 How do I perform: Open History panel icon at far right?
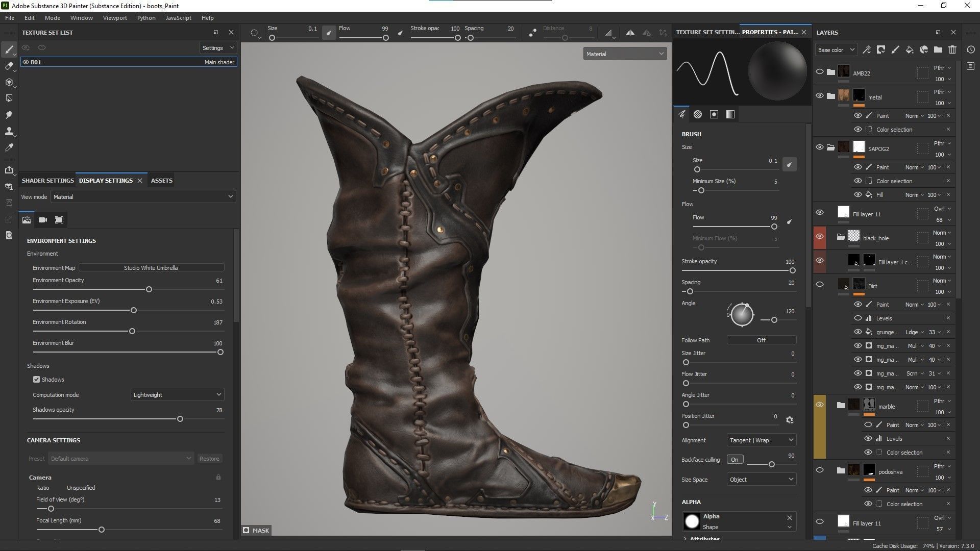pos(971,49)
